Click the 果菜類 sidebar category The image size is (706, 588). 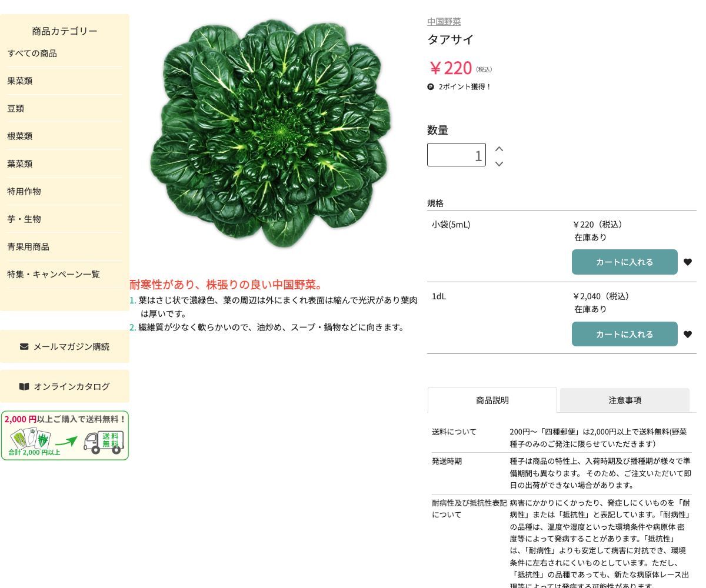click(x=19, y=81)
